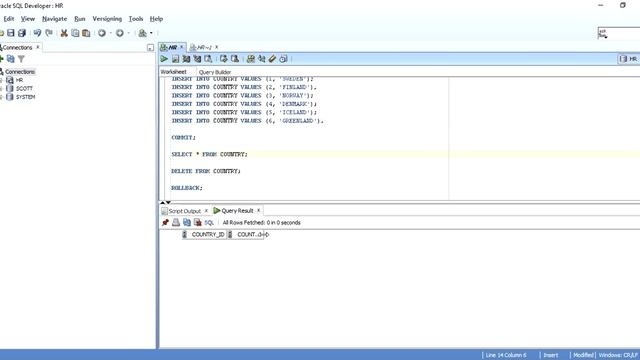Switch to the Worksheet sub-tab
Viewport: 640px width, 360px height.
click(x=173, y=72)
